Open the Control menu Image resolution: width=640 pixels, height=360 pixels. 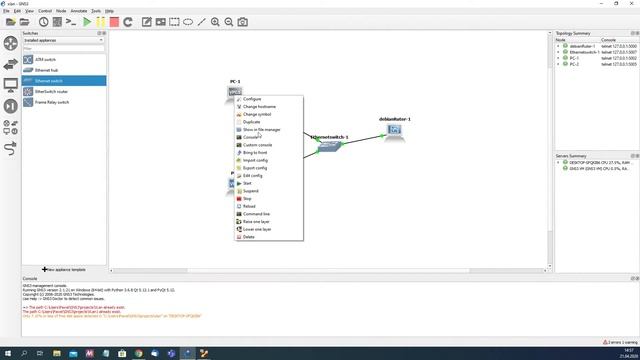45,11
